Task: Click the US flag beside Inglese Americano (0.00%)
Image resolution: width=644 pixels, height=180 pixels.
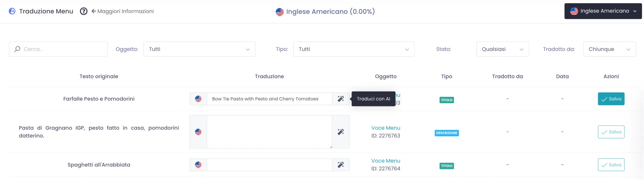Action: [280, 12]
